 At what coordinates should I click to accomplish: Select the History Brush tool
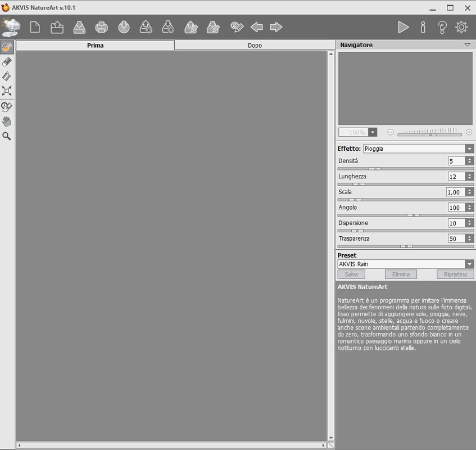(7, 107)
